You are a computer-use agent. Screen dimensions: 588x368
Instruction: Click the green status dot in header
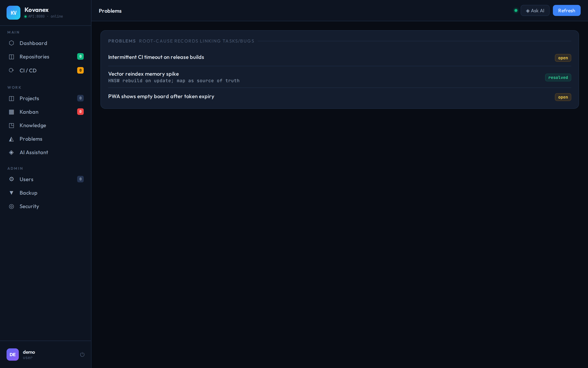(516, 10)
